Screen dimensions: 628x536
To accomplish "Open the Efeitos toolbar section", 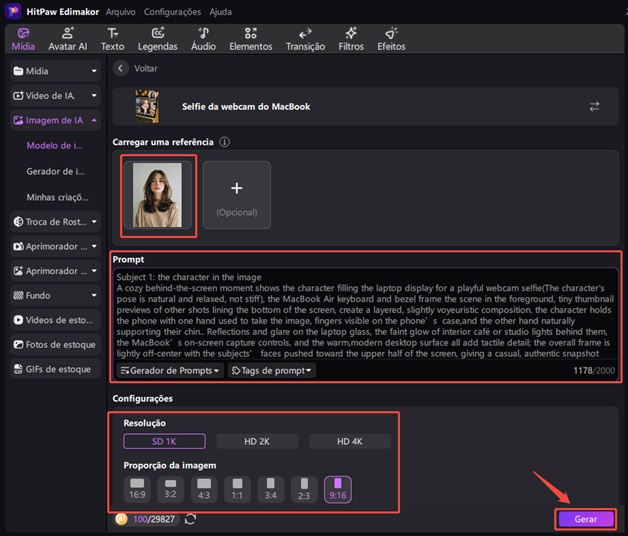I will coord(391,39).
